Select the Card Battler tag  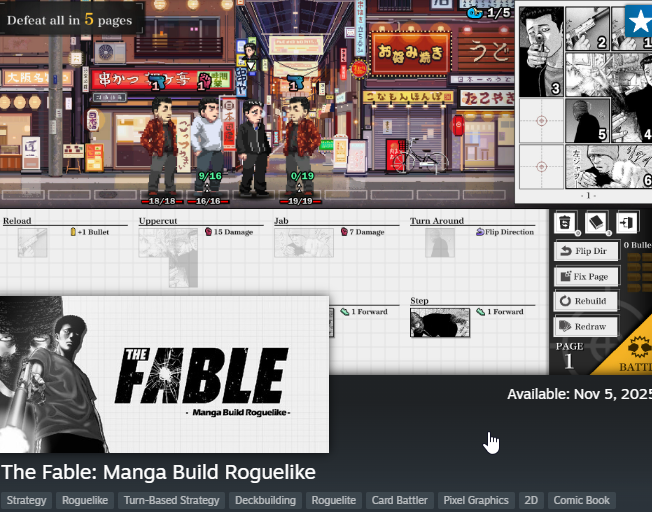(400, 500)
